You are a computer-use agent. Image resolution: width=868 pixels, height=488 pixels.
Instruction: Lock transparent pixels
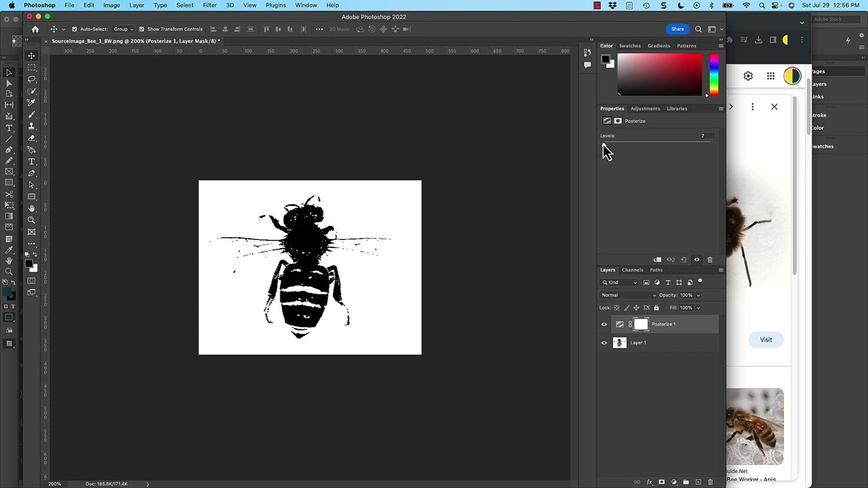[x=616, y=308]
